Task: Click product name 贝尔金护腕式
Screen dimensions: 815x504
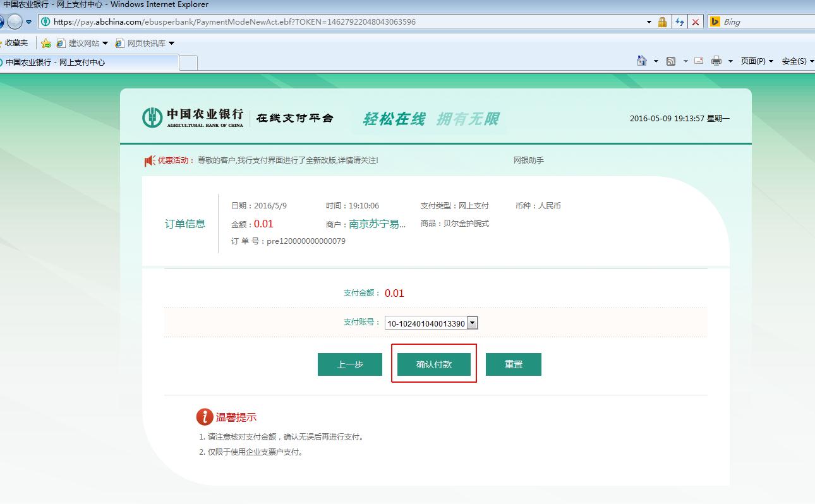Action: pyautogui.click(x=466, y=224)
